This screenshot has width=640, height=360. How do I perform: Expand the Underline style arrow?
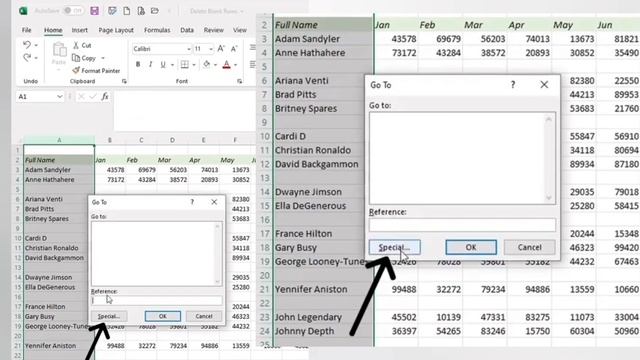tap(172, 65)
